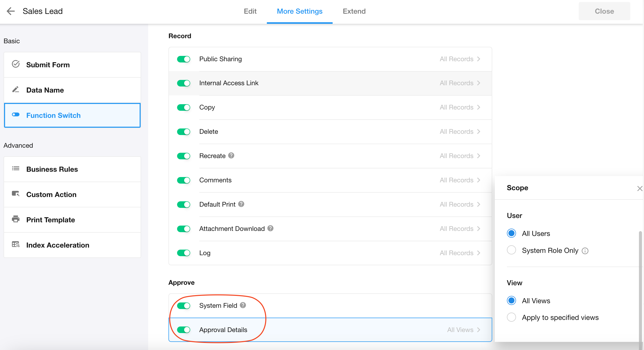Click the back arrow next to Sales Lead
Screen dimensions: 644x350
pyautogui.click(x=11, y=11)
